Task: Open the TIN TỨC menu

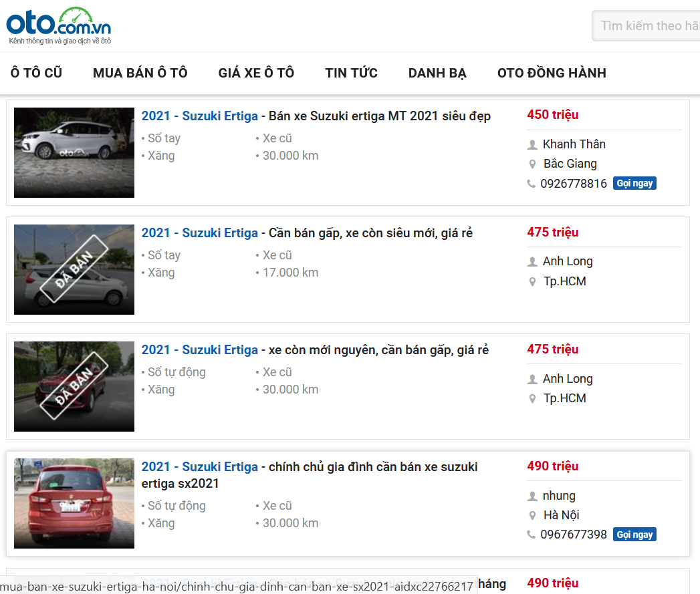Action: click(352, 73)
